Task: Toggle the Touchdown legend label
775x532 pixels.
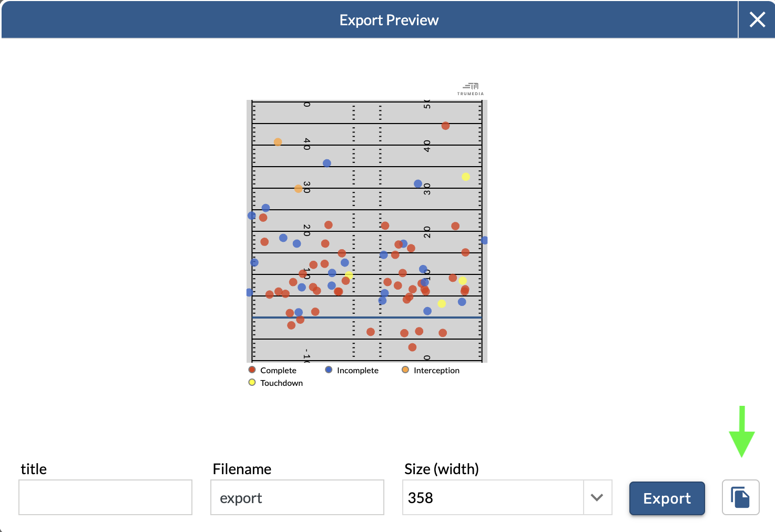Action: click(281, 383)
